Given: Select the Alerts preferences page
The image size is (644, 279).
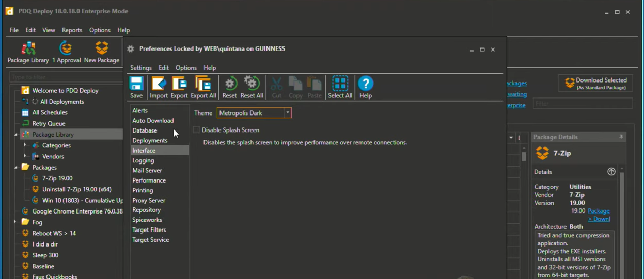Looking at the screenshot, I should coord(140,110).
